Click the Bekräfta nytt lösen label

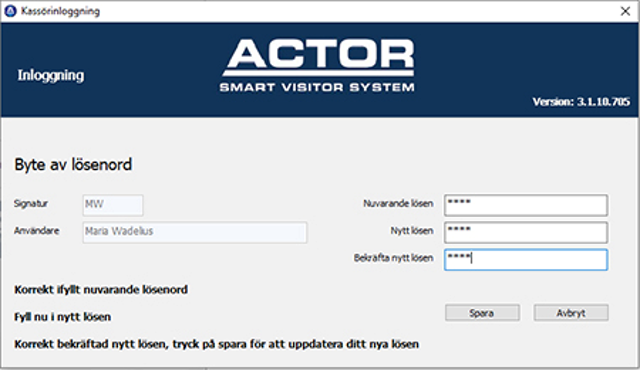tap(393, 258)
